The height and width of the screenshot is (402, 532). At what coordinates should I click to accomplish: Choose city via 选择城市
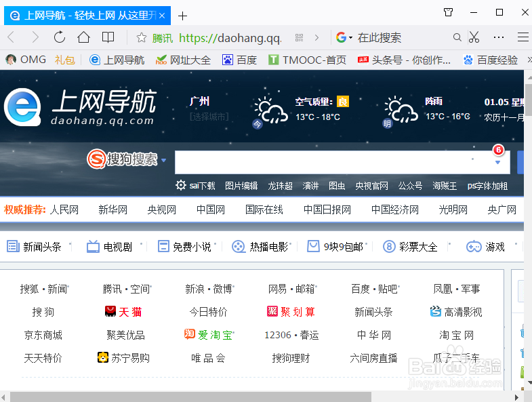pos(209,117)
